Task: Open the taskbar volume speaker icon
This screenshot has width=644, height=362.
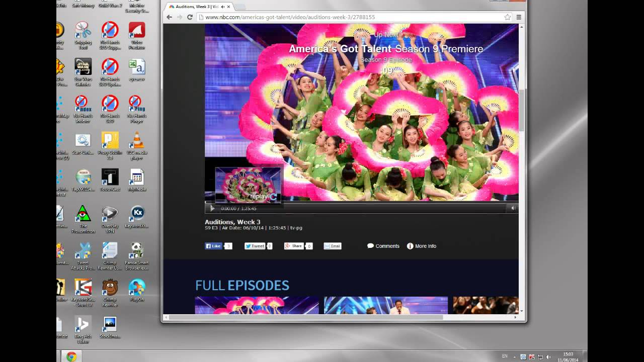Action: (548, 357)
